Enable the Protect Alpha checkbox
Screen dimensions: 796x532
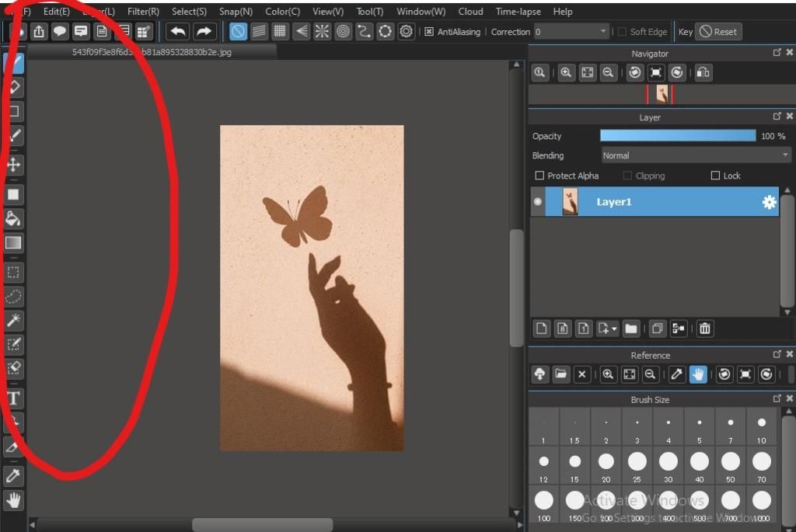[539, 176]
